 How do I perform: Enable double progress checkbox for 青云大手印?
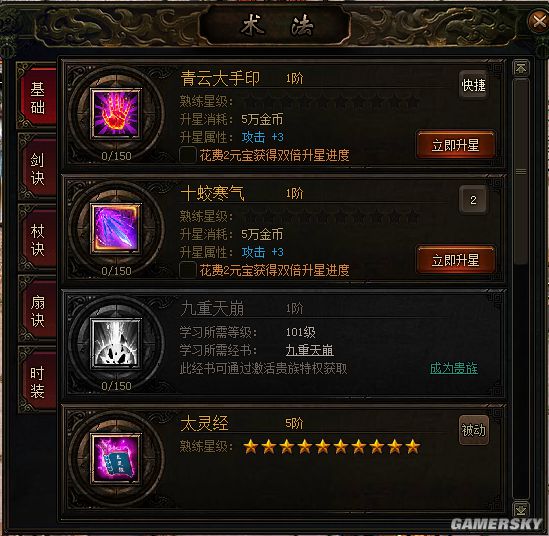click(x=187, y=154)
